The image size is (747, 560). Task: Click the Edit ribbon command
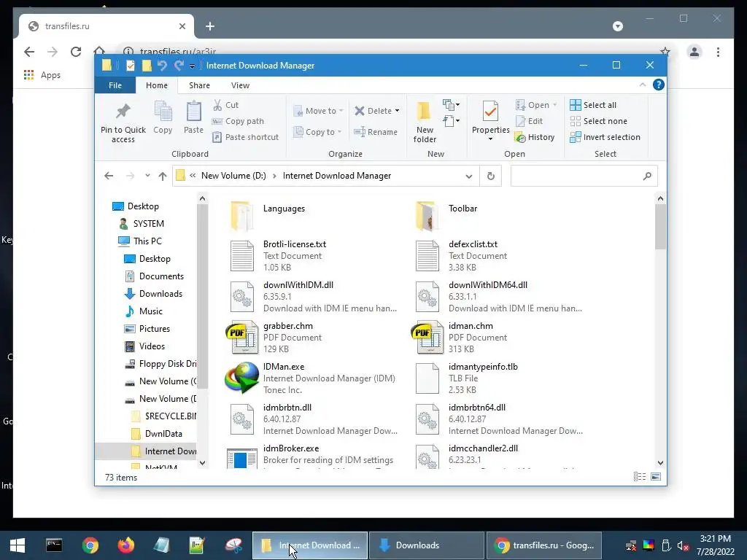coord(530,121)
